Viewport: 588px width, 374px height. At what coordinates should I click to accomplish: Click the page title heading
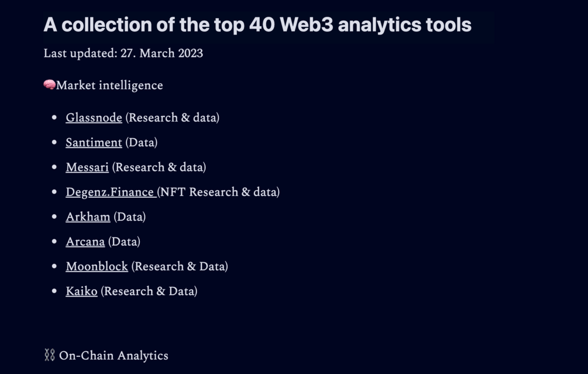257,25
